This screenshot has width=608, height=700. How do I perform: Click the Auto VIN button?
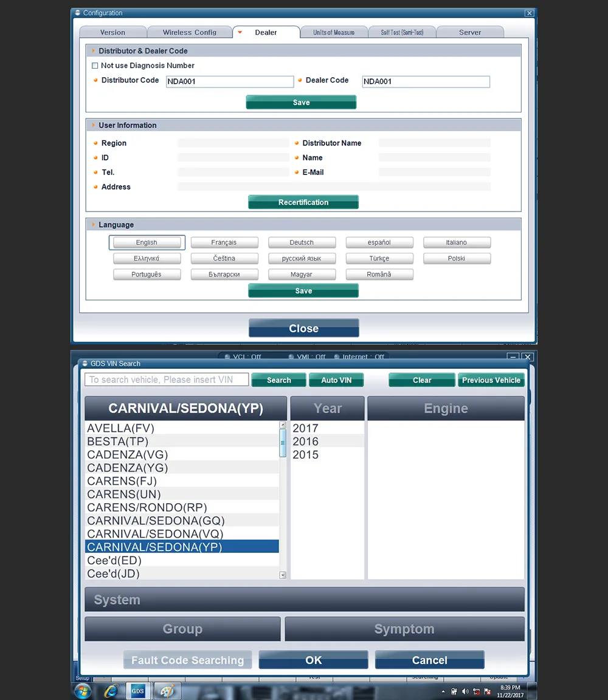click(336, 380)
